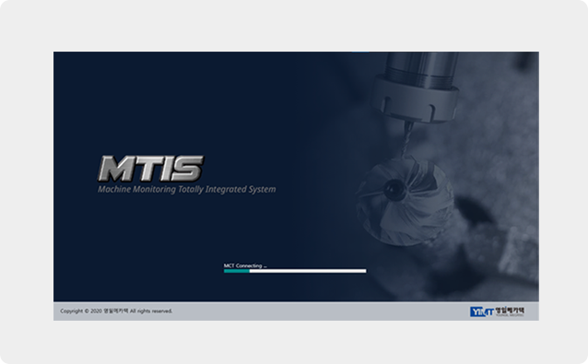Click the Copyright 2020 notice text
The image size is (588, 364).
pyautogui.click(x=116, y=311)
